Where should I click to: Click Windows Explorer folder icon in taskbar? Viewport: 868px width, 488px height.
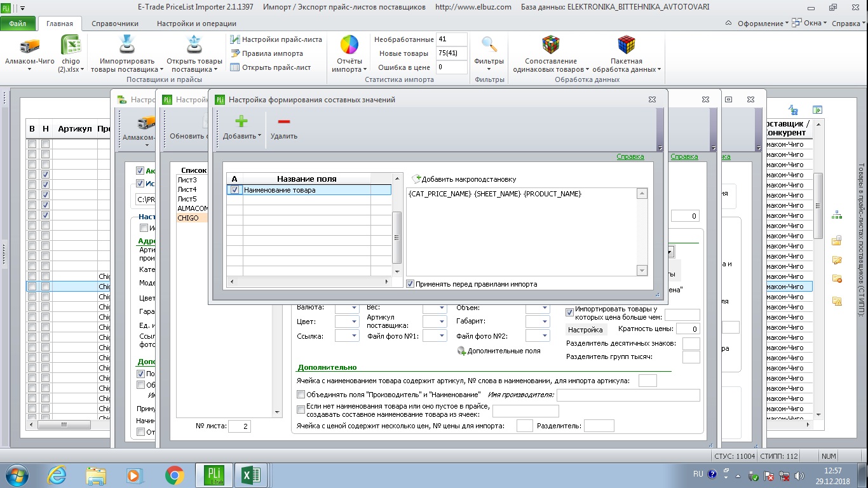click(96, 475)
